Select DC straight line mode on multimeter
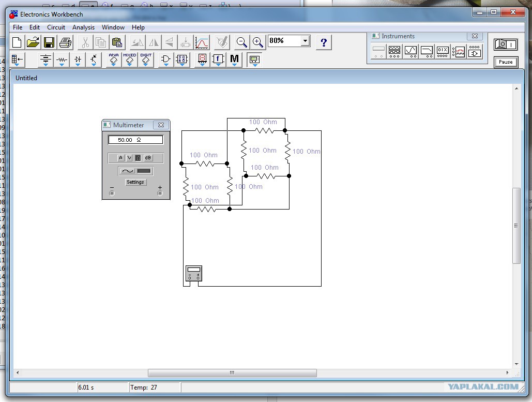This screenshot has height=402, width=532. [144, 171]
